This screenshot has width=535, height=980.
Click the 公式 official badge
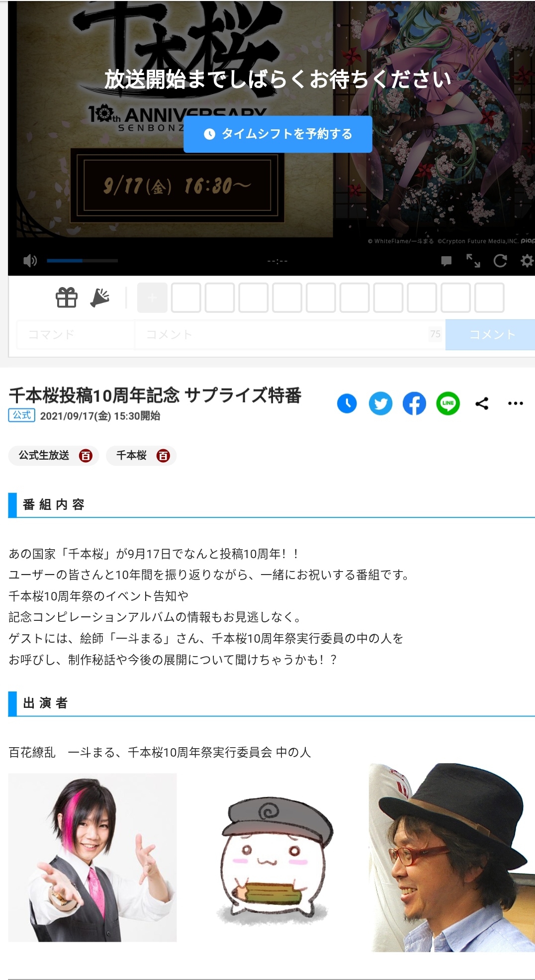coord(22,415)
